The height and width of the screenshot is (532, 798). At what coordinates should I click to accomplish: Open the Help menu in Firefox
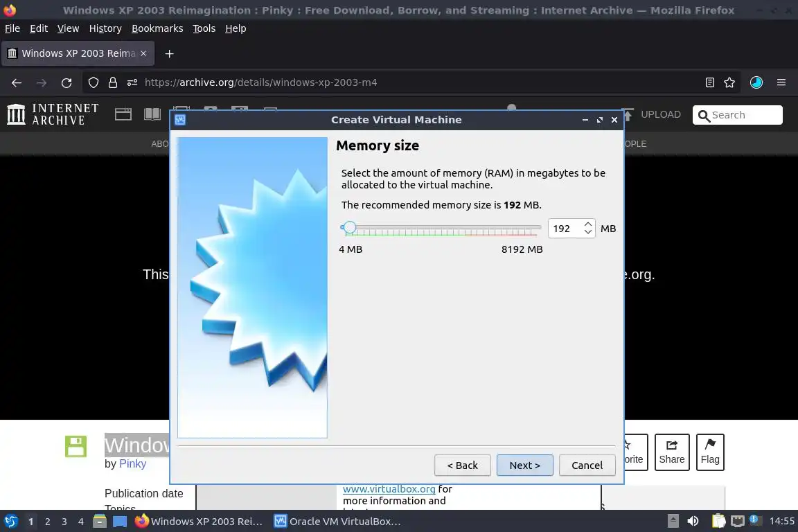[236, 28]
